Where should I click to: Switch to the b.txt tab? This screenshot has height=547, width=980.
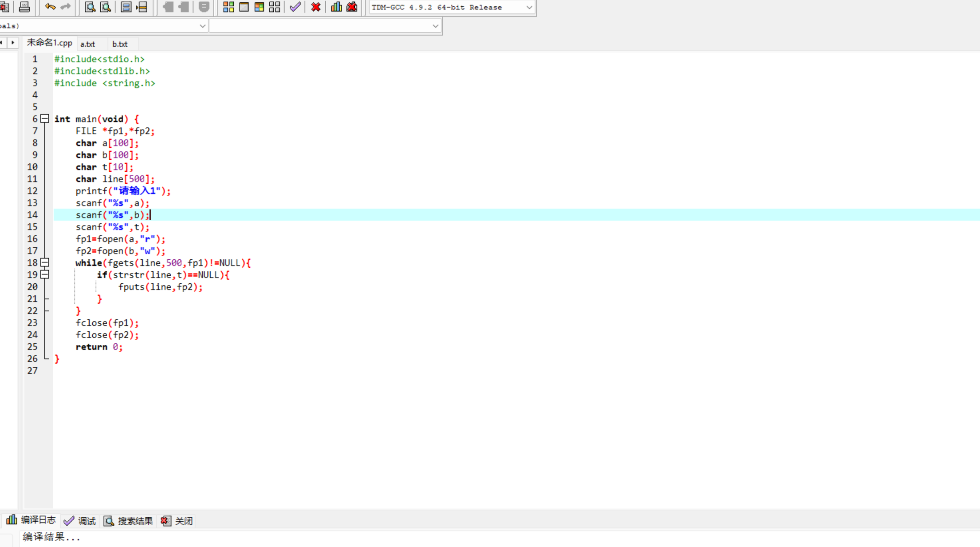(x=120, y=44)
